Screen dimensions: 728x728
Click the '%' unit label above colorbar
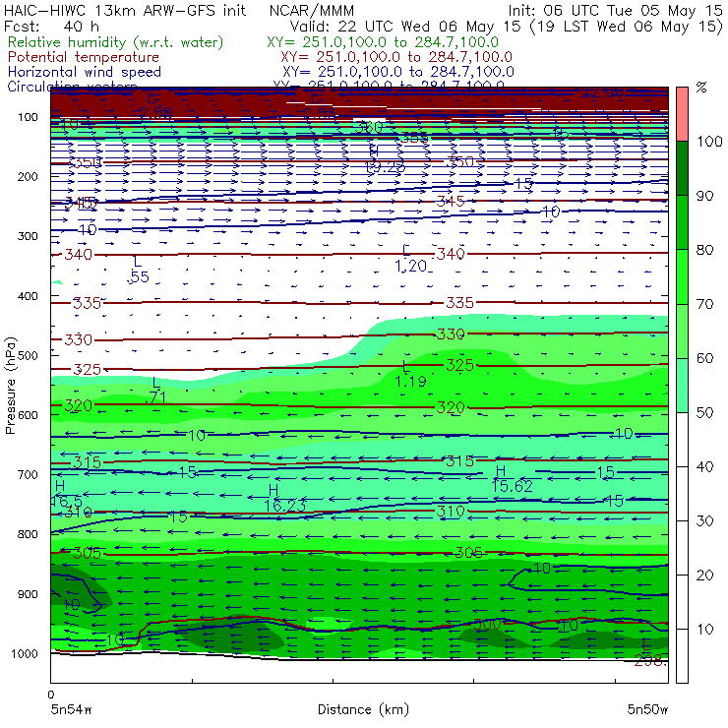pos(701,87)
